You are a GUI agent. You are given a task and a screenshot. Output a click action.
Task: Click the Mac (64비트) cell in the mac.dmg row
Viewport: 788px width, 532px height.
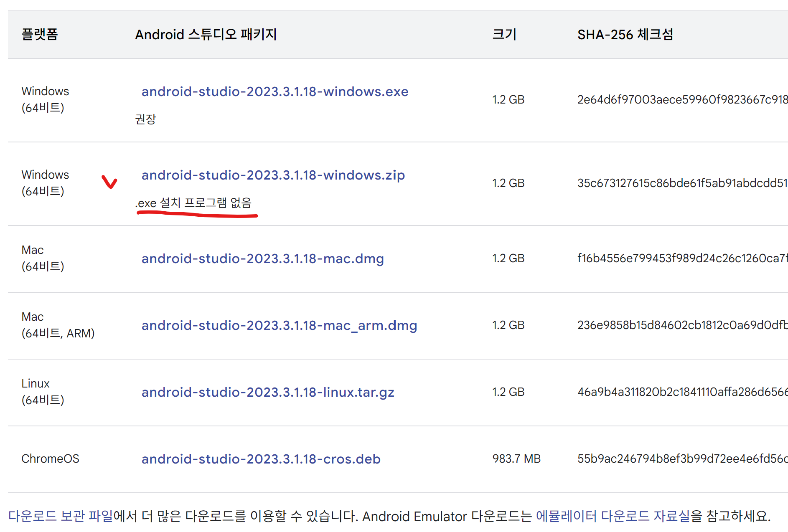coord(43,258)
